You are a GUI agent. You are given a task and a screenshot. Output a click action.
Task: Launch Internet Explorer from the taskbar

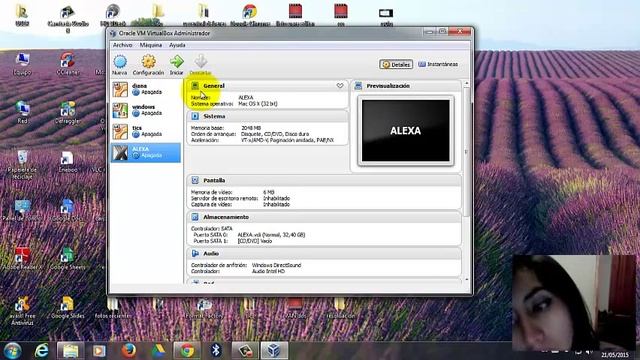[x=41, y=351]
